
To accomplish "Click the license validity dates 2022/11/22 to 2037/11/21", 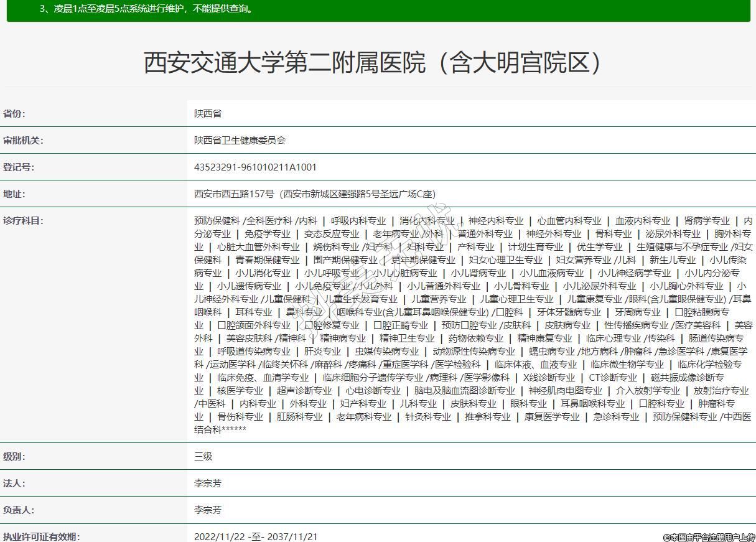I will (x=256, y=536).
